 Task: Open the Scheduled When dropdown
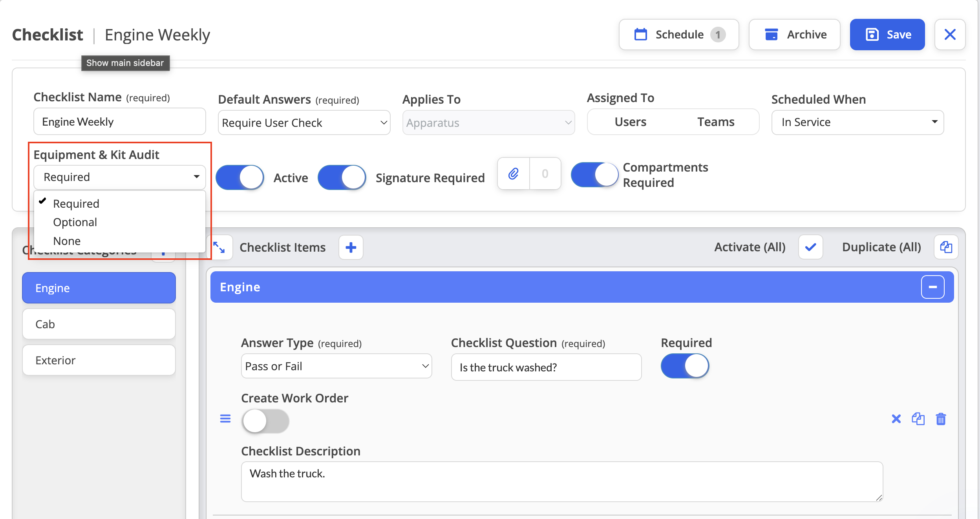point(858,122)
